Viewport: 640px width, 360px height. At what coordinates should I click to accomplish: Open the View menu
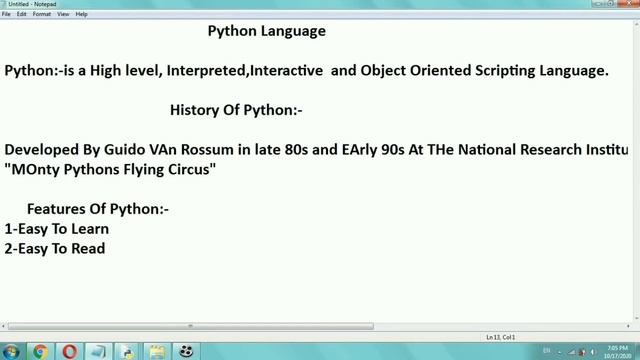click(63, 14)
